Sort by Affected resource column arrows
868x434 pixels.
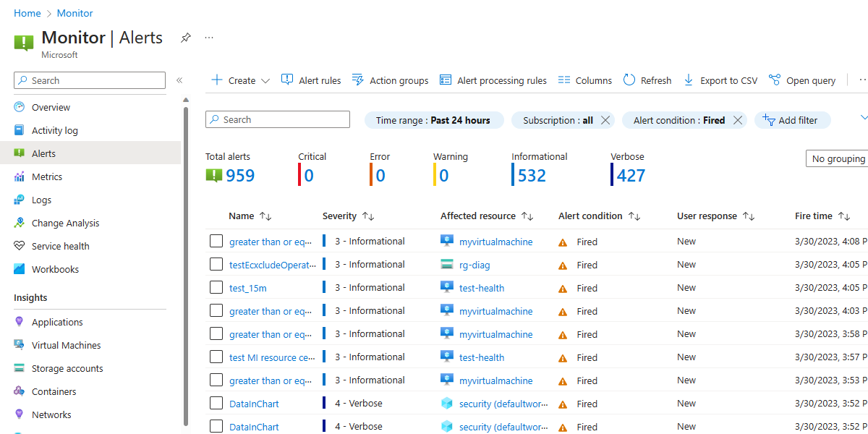527,216
